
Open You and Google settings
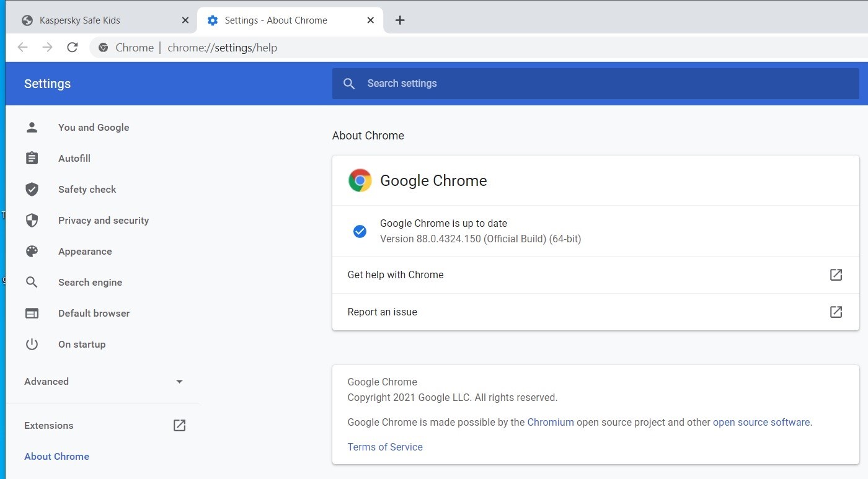pos(94,127)
